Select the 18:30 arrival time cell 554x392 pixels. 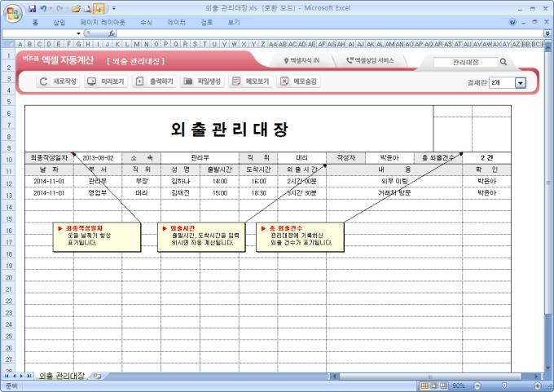pyautogui.click(x=258, y=193)
